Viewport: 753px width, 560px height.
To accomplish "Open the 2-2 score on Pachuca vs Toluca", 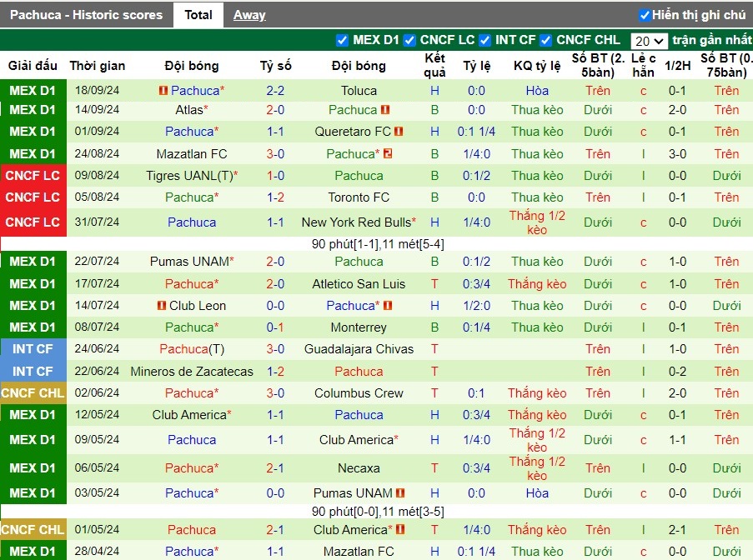I will coord(276,90).
